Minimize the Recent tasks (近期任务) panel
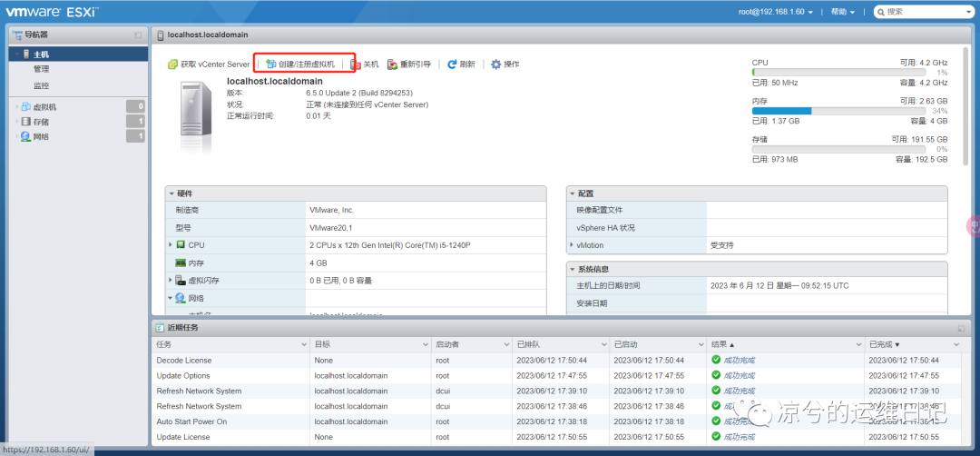This screenshot has width=980, height=456. point(961,328)
